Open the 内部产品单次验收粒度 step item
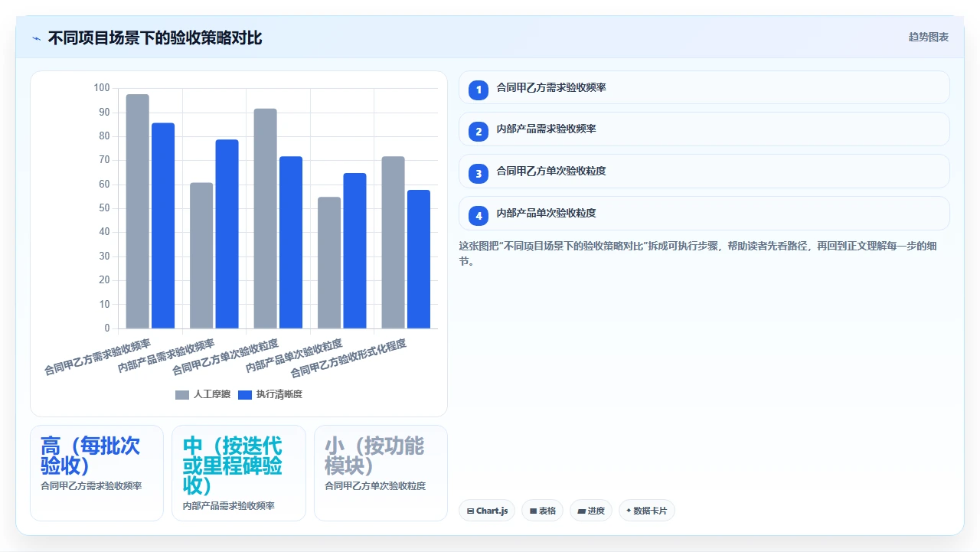Image resolution: width=980 pixels, height=552 pixels. point(704,214)
